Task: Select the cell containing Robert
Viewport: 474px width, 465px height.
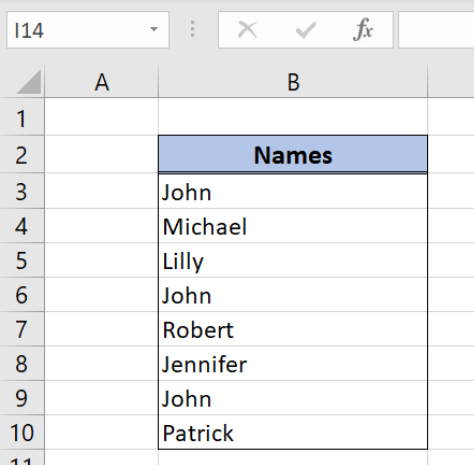Action: pyautogui.click(x=293, y=329)
